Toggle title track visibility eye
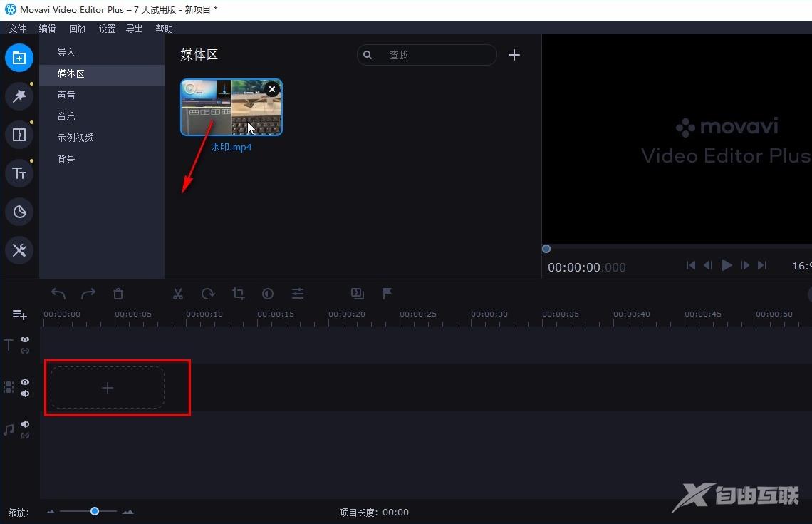812x524 pixels. pyautogui.click(x=25, y=339)
